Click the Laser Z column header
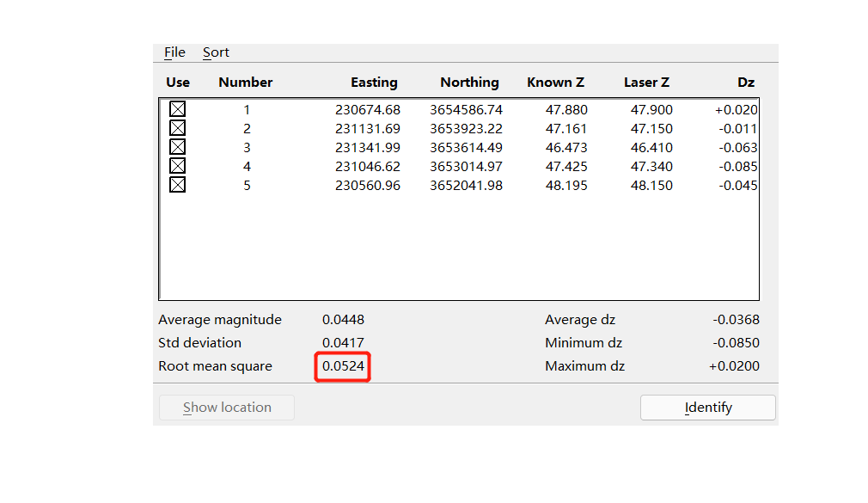 click(x=646, y=83)
